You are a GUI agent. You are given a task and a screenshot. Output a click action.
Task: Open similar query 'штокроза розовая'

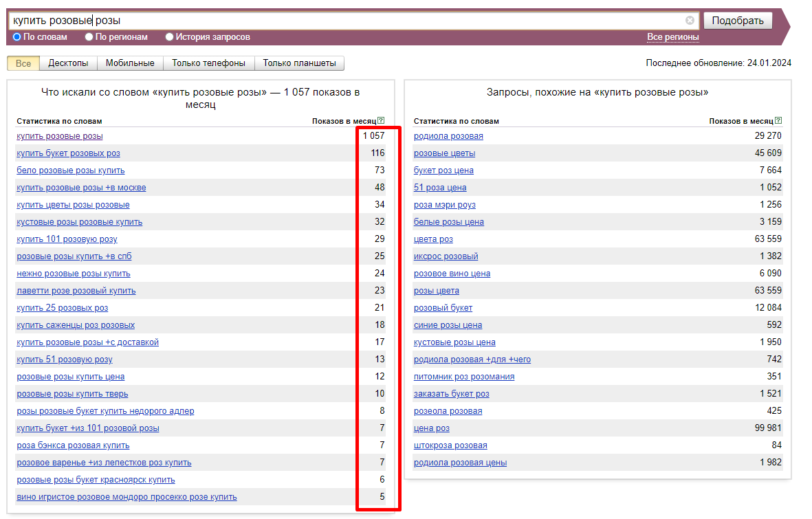(450, 445)
